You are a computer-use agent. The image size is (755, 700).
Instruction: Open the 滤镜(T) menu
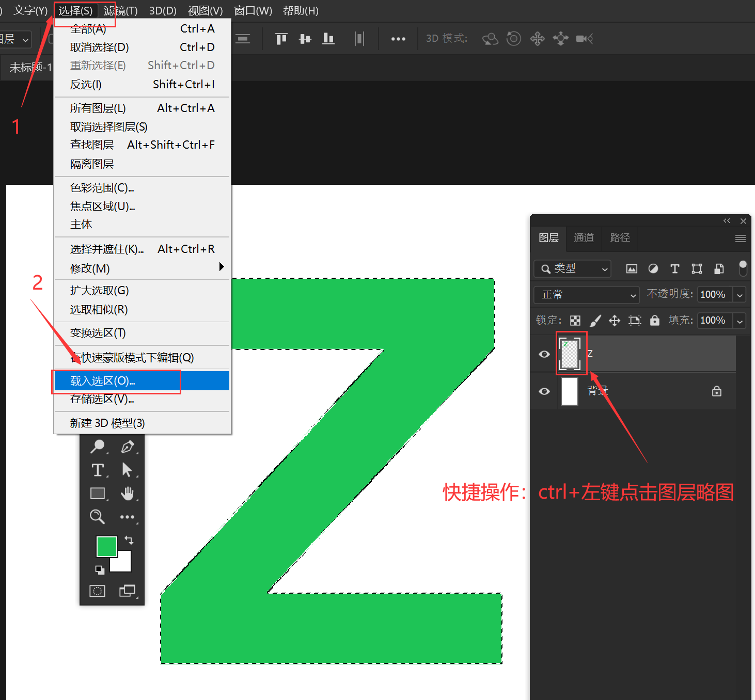pos(120,11)
